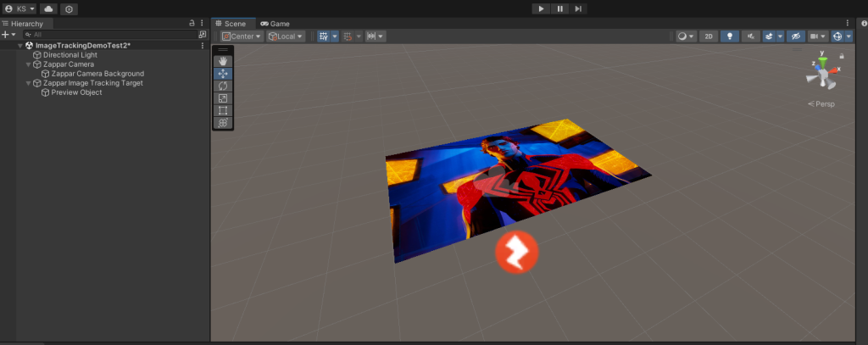Start Play mode
This screenshot has height=345, width=868.
click(x=541, y=8)
